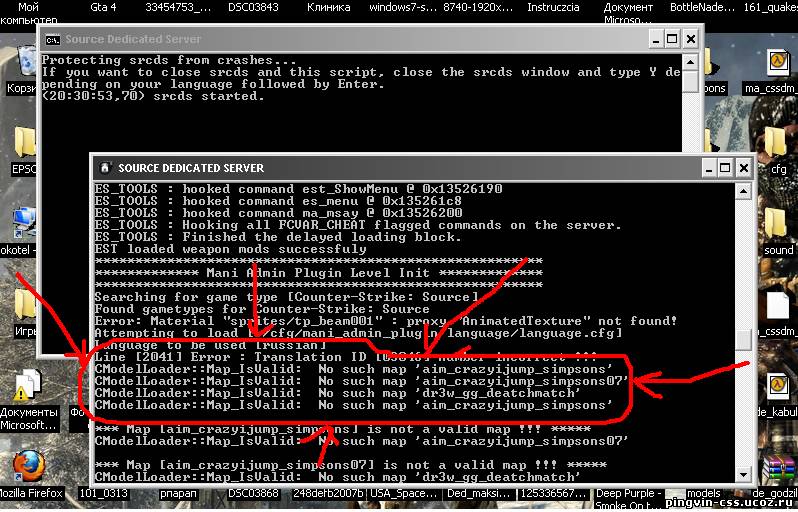
Task: Select the '248defb2007b' label at bottom
Action: (x=328, y=493)
